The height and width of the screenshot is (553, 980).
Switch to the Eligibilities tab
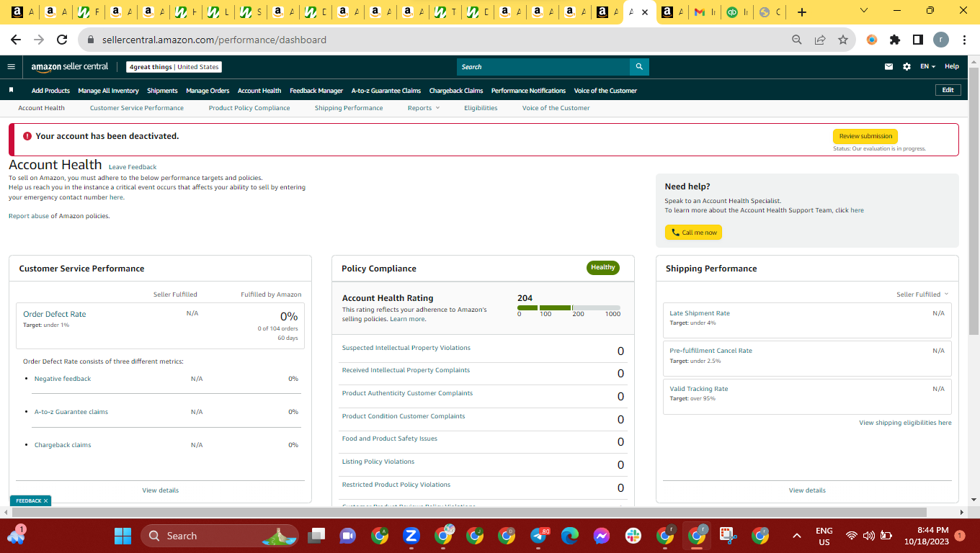[481, 108]
